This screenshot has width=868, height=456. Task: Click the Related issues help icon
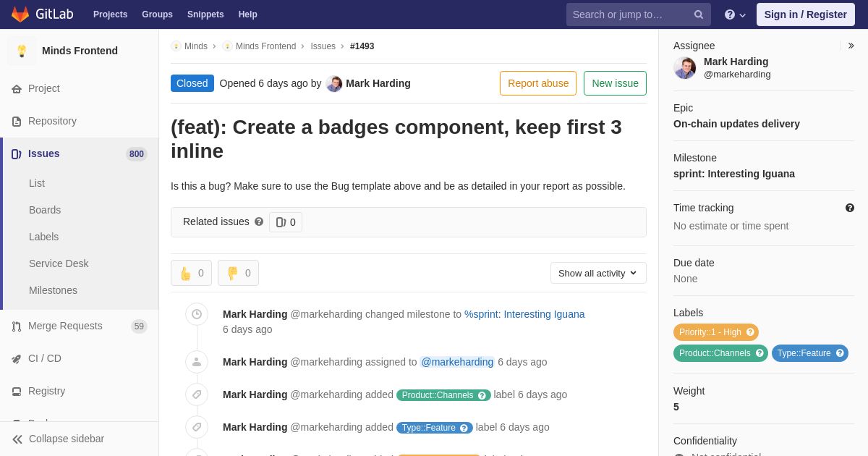pos(259,221)
